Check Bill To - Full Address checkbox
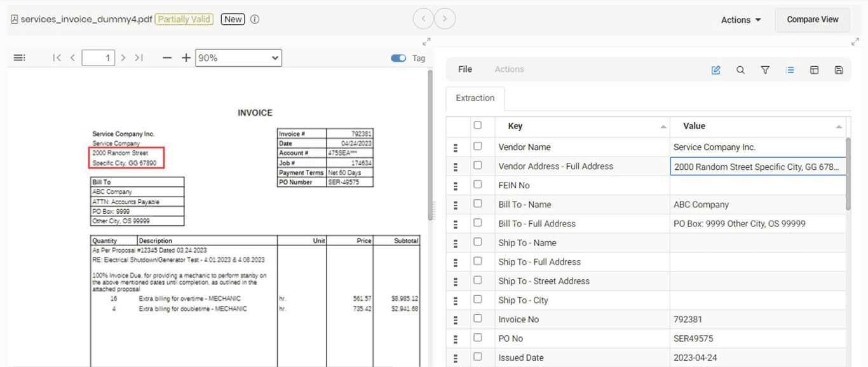The width and height of the screenshot is (868, 367). pyautogui.click(x=478, y=223)
